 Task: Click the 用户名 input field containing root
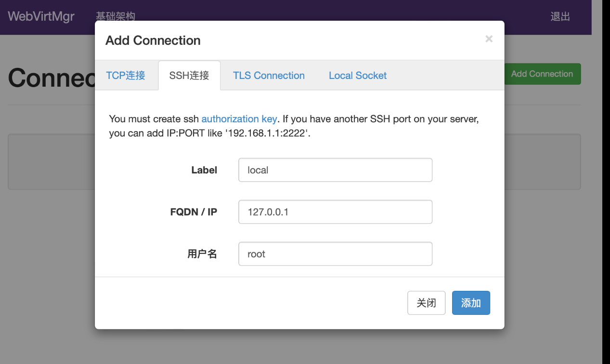(335, 254)
